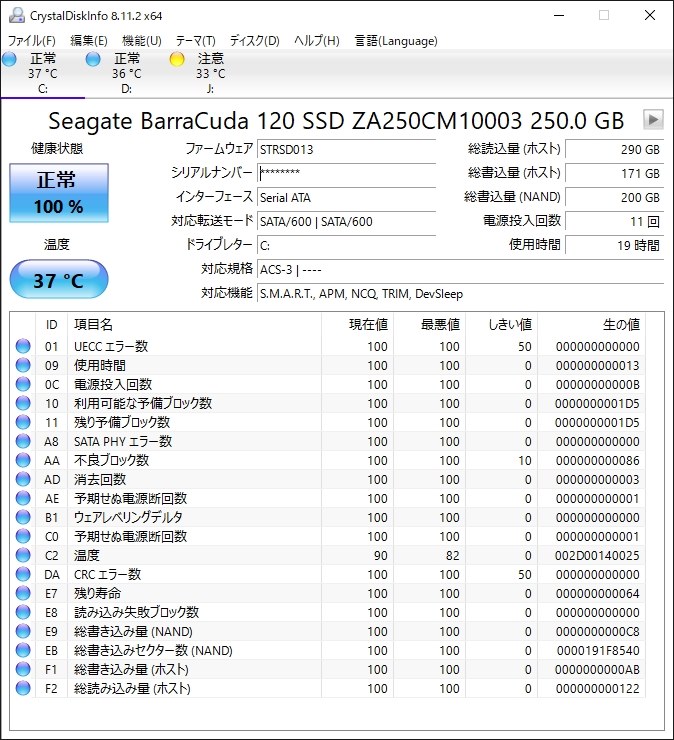Click status icon for 温度 C2 row

click(23, 555)
